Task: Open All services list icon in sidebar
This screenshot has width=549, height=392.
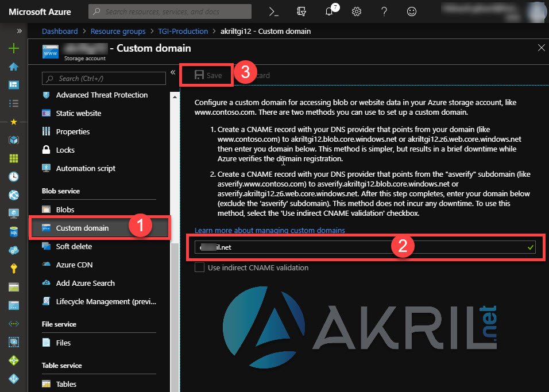Action: coord(14,103)
